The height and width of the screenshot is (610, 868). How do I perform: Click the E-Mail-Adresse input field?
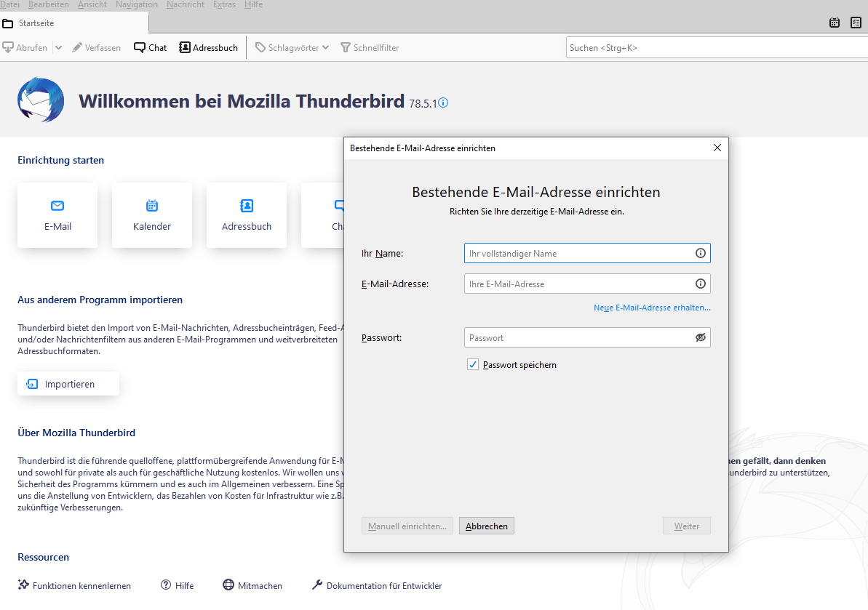click(x=587, y=284)
